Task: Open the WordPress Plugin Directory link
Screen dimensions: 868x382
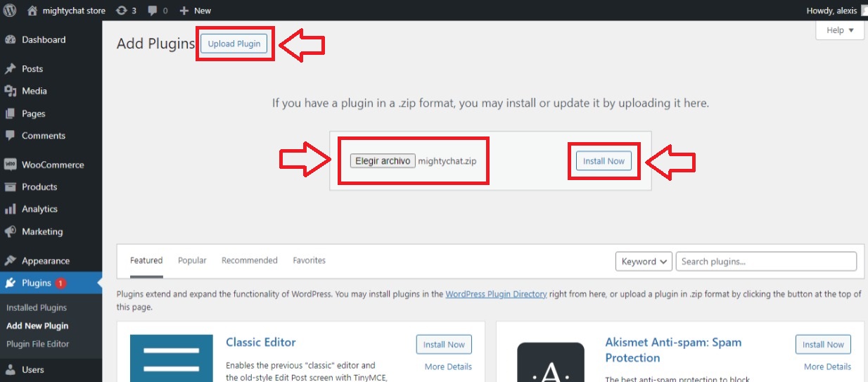Action: coord(496,294)
